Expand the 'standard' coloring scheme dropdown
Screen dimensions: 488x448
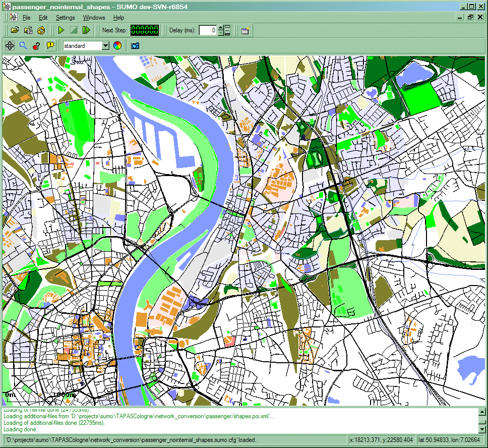pos(105,46)
